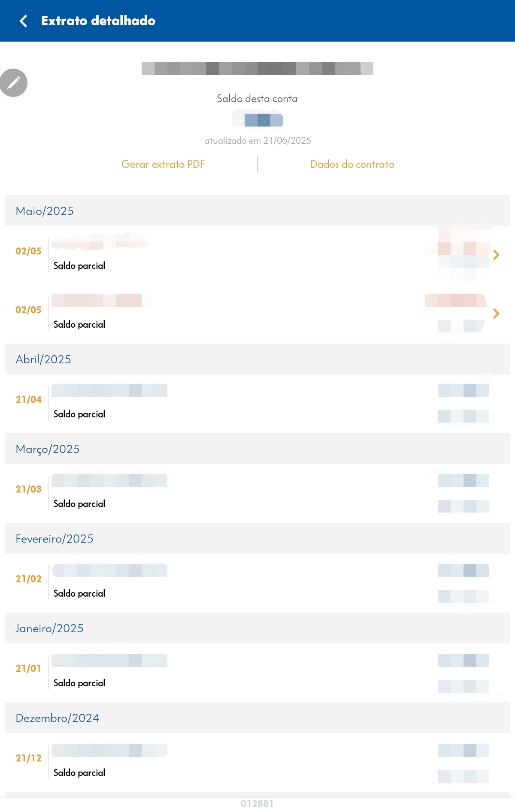Open Dados do contrato link

point(352,164)
